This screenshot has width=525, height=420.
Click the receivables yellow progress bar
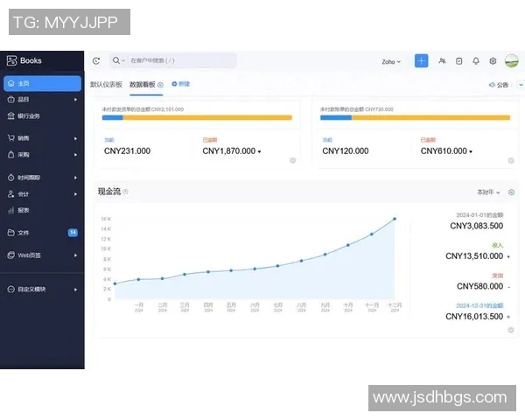(210, 116)
